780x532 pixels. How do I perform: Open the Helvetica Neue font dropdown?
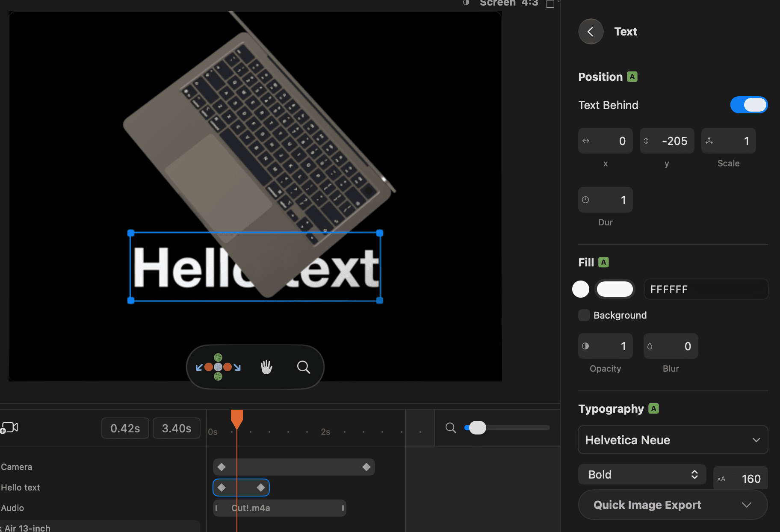tap(673, 440)
